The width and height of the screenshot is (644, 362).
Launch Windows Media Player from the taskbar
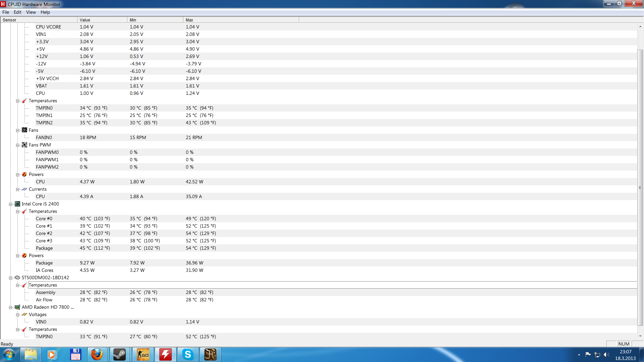coord(52,355)
